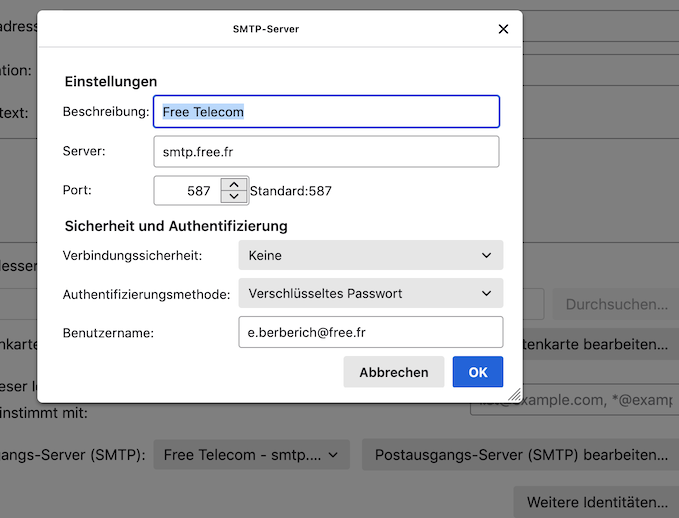This screenshot has width=679, height=518.
Task: Click the Port number field
Action: click(187, 190)
